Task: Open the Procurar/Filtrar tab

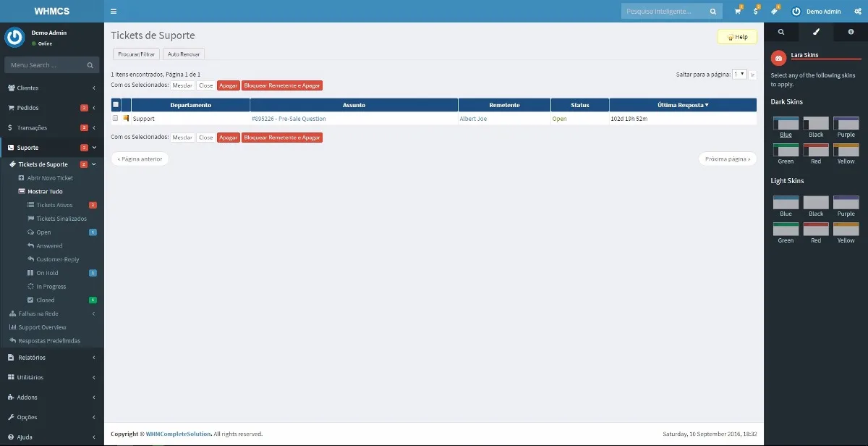Action: 137,54
